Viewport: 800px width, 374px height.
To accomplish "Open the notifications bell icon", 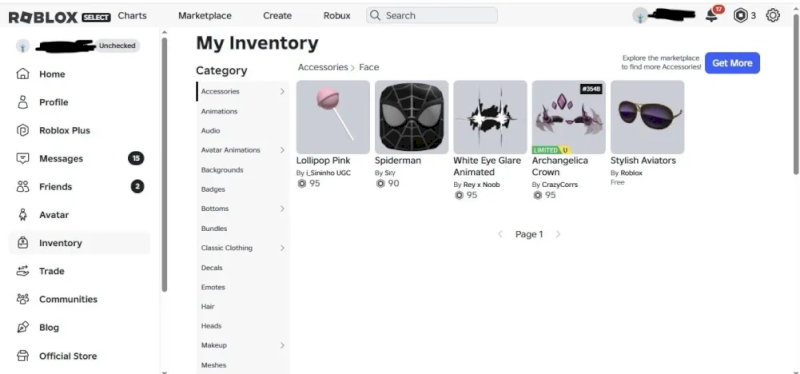I will point(712,15).
